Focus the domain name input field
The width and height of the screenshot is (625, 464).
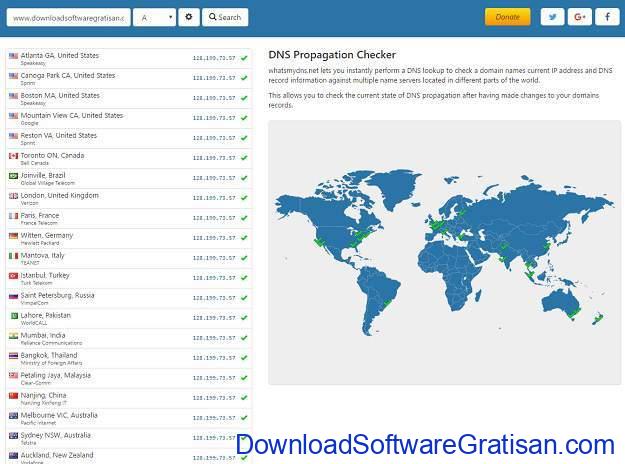click(x=69, y=17)
